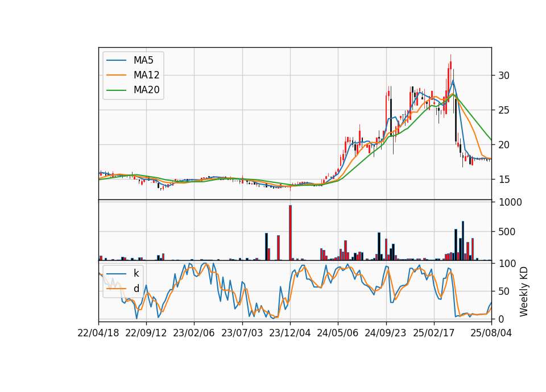Click the Weekly KD axis label

524,291
